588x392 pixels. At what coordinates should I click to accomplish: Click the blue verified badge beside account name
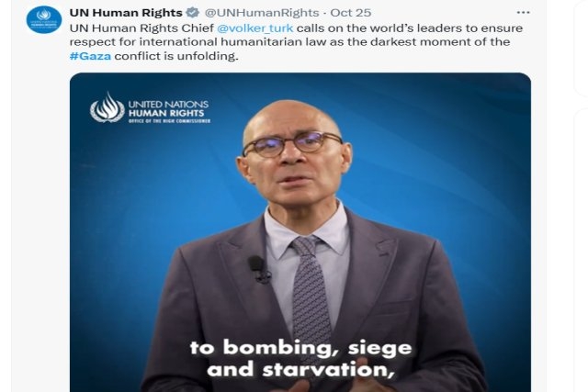pos(193,12)
